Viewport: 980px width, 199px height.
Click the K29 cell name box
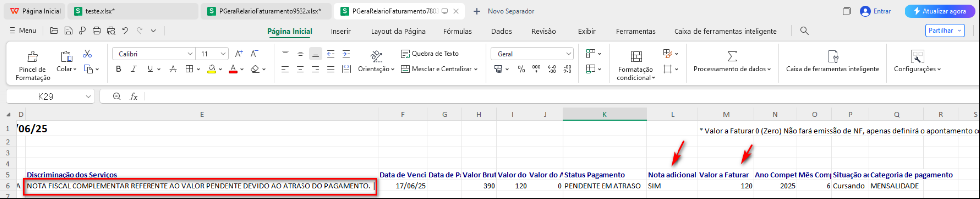coord(51,97)
